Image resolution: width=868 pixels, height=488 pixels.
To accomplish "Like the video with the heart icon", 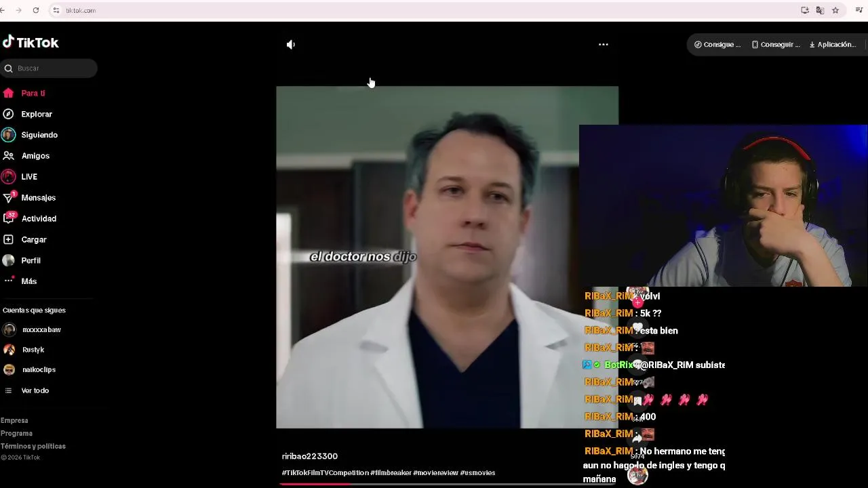I will click(637, 328).
